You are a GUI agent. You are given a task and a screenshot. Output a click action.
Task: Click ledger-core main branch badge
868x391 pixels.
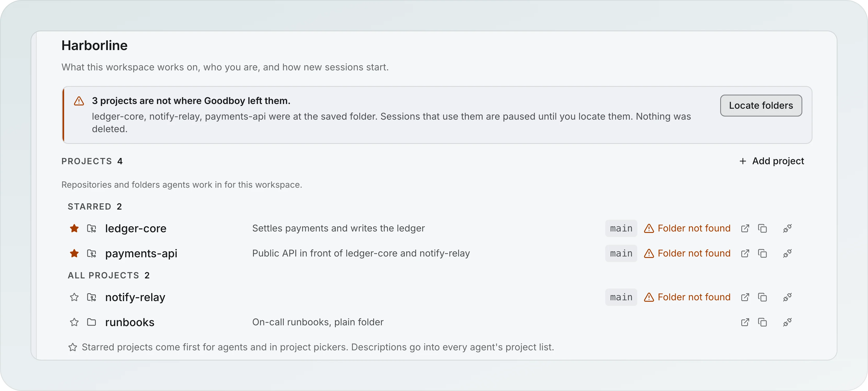coord(621,229)
